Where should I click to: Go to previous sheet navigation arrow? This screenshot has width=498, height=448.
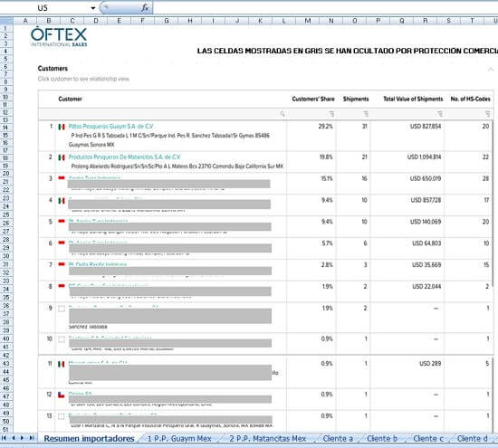(x=14, y=438)
